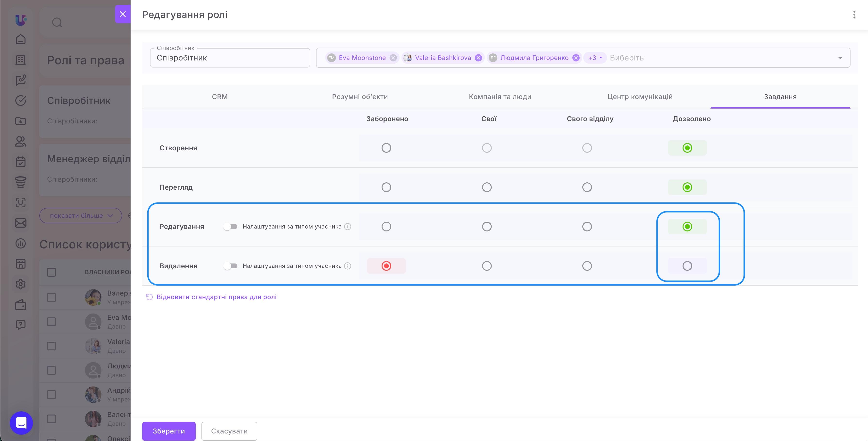
Task: Toggle participant type setting for Видалення
Action: [x=231, y=266]
